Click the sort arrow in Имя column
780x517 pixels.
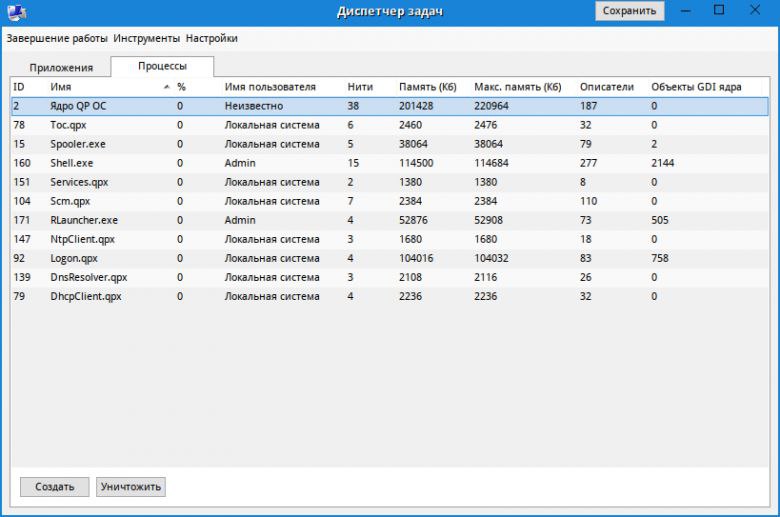pos(167,87)
